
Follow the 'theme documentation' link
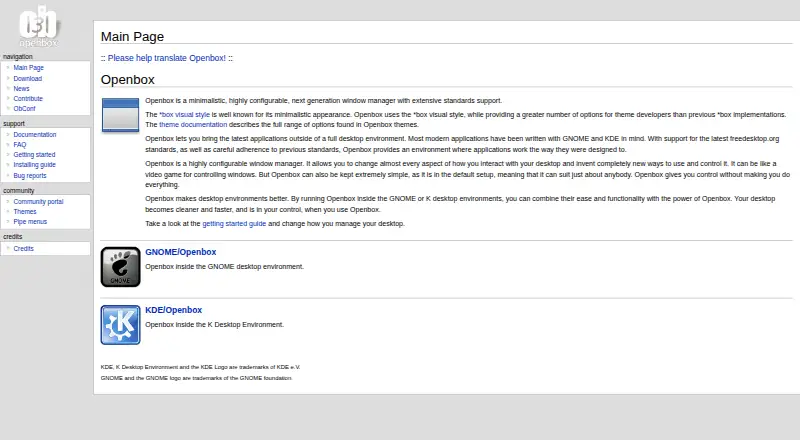tap(193, 125)
